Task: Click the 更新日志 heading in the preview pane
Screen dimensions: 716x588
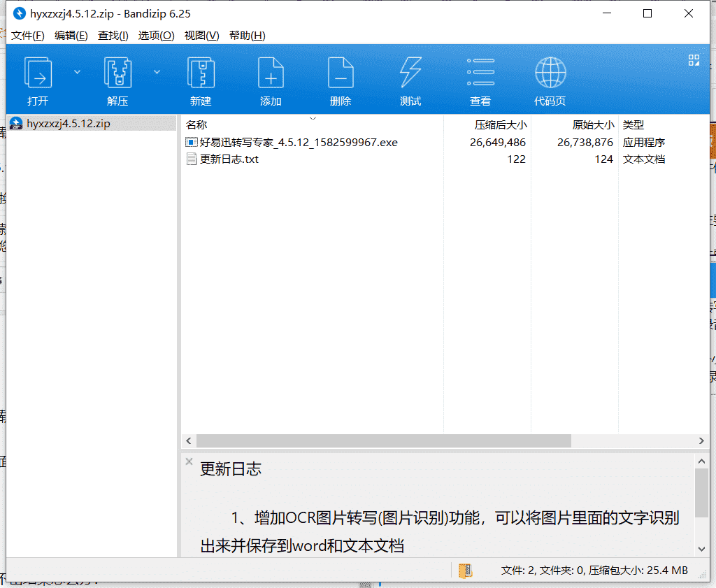Action: (231, 469)
